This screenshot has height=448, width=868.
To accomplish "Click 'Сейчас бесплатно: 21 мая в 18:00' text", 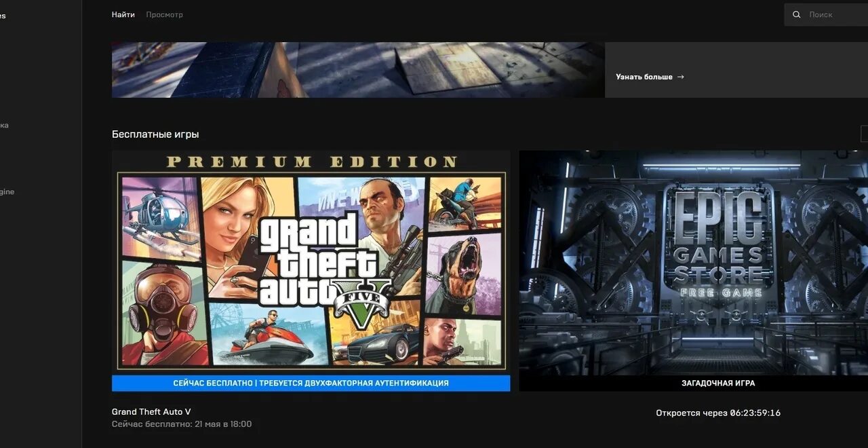I will [182, 424].
